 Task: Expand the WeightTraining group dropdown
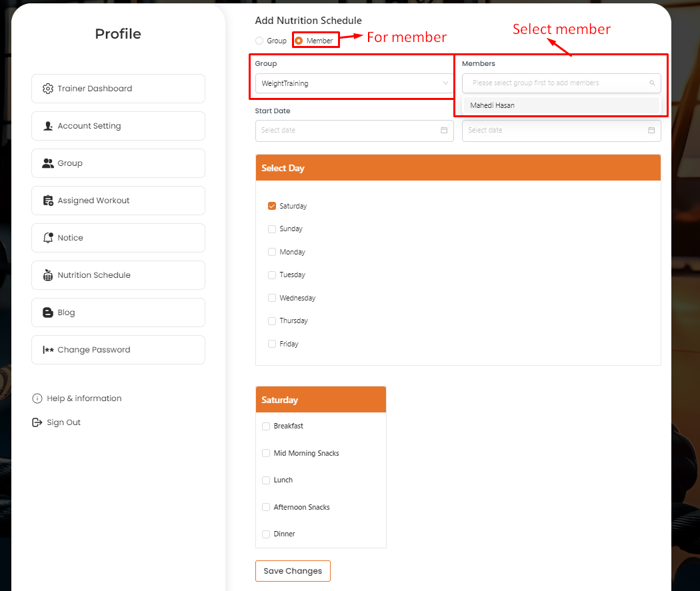pos(354,83)
